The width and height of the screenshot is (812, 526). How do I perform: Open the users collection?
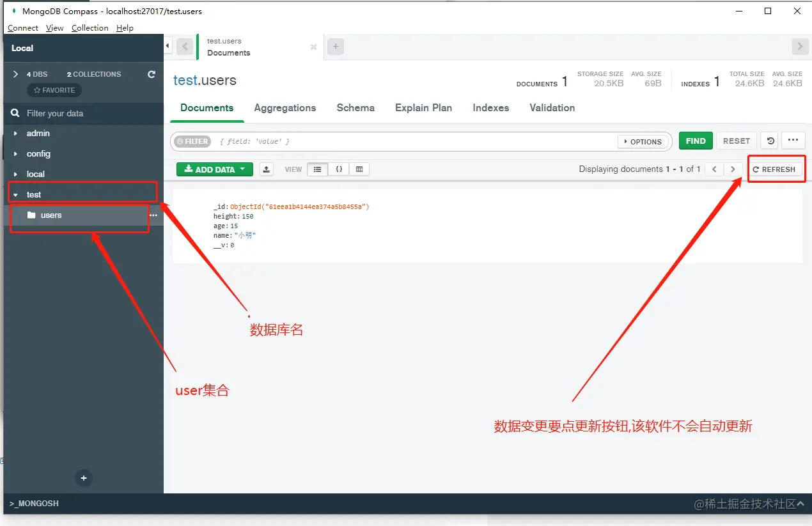(51, 215)
